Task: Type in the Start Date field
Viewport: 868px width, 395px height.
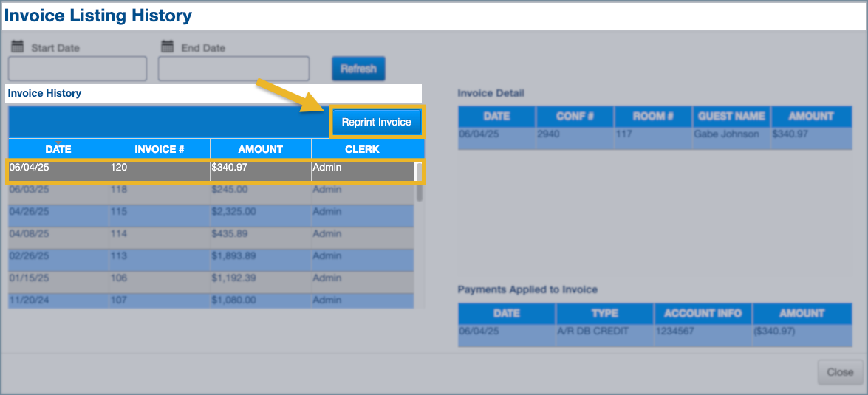Action: pyautogui.click(x=78, y=69)
